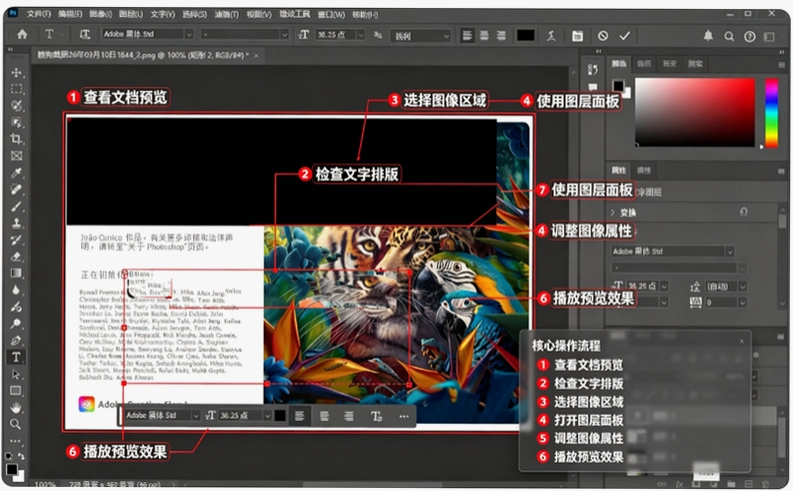Image resolution: width=793 pixels, height=491 pixels.
Task: Open the workspace switcher in options bar
Action: tap(769, 36)
